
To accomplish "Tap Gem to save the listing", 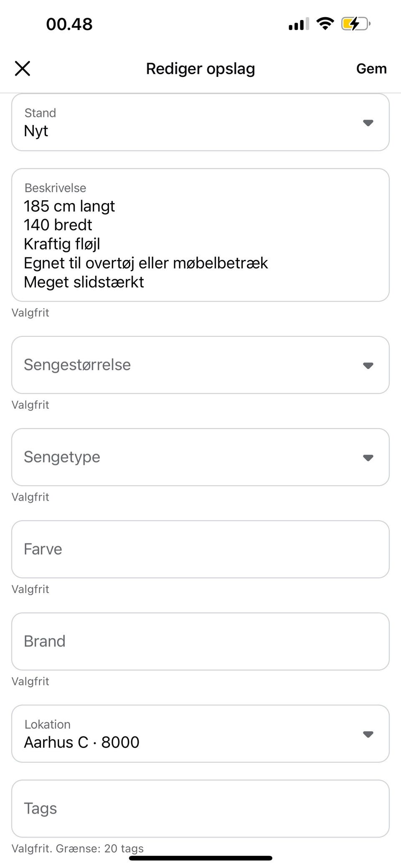I will click(x=371, y=69).
